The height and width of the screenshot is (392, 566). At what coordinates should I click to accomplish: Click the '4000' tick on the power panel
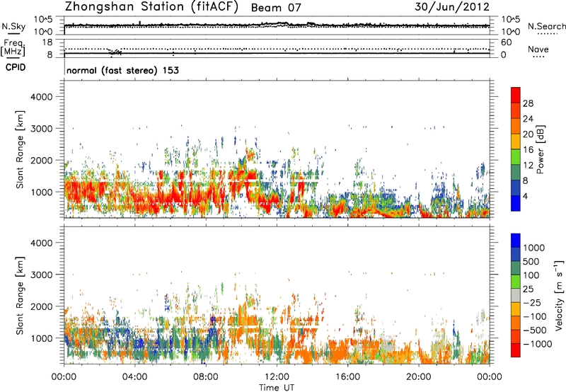(41, 97)
